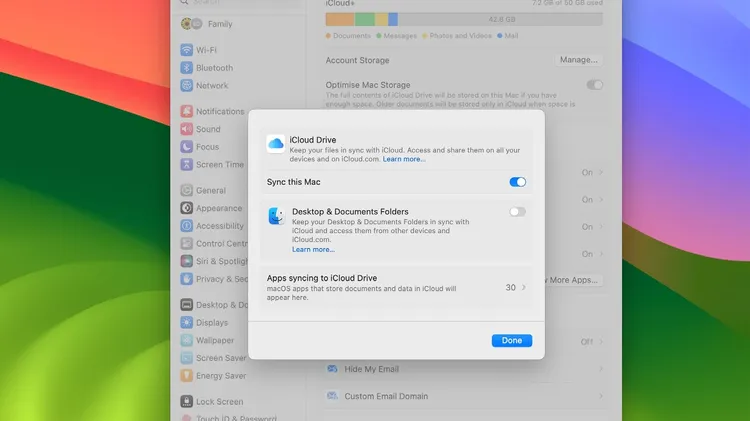Select Lock Screen label in sidebar

[x=220, y=401]
